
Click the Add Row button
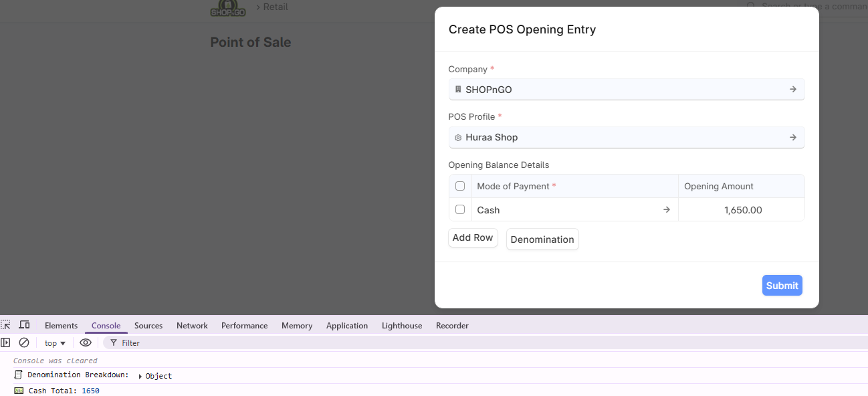click(x=473, y=237)
